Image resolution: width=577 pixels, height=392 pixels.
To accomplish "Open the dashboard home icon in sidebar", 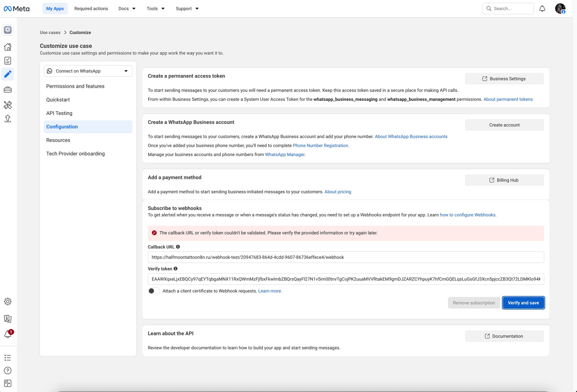I will (8, 47).
